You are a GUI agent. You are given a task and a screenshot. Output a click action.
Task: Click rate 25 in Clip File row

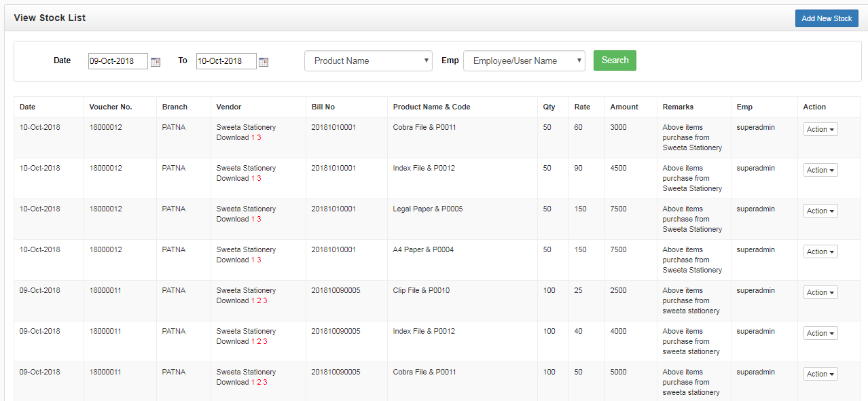tap(578, 290)
